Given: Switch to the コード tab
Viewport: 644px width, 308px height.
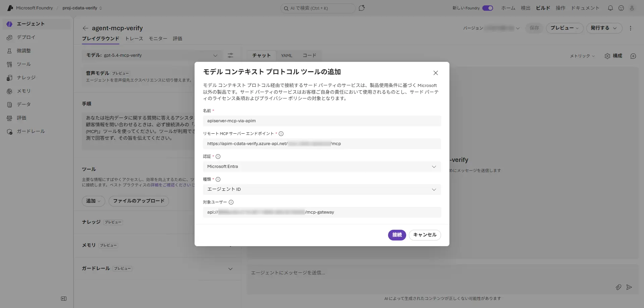Looking at the screenshot, I should [x=309, y=55].
